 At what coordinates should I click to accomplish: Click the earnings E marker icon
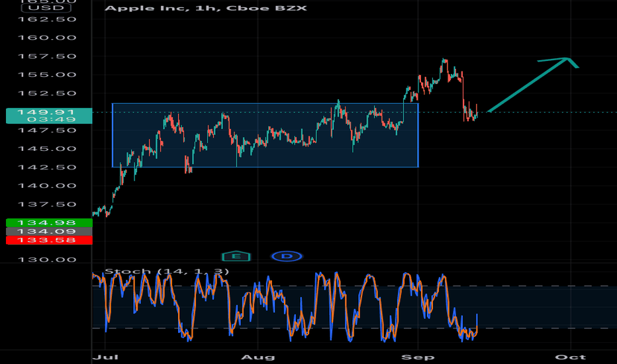click(236, 256)
